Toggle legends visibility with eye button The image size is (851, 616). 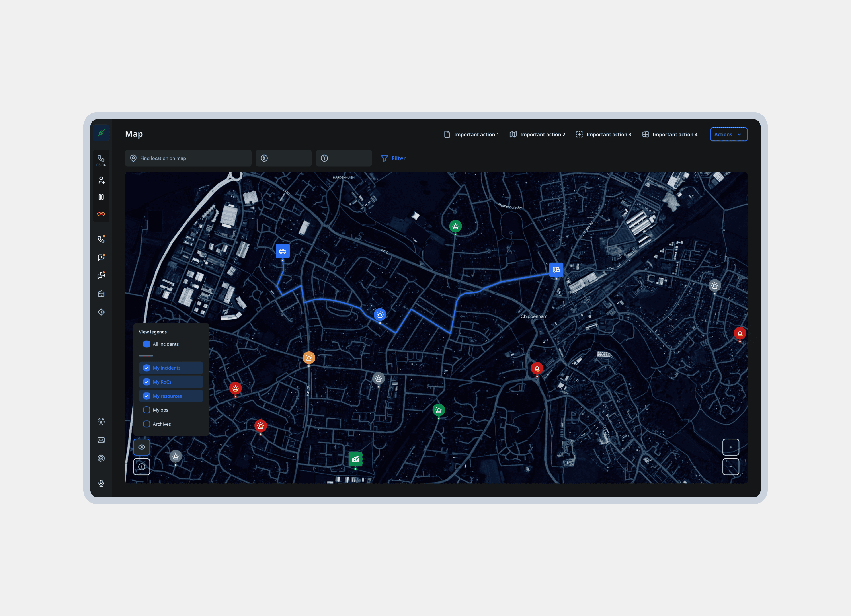pos(141,447)
